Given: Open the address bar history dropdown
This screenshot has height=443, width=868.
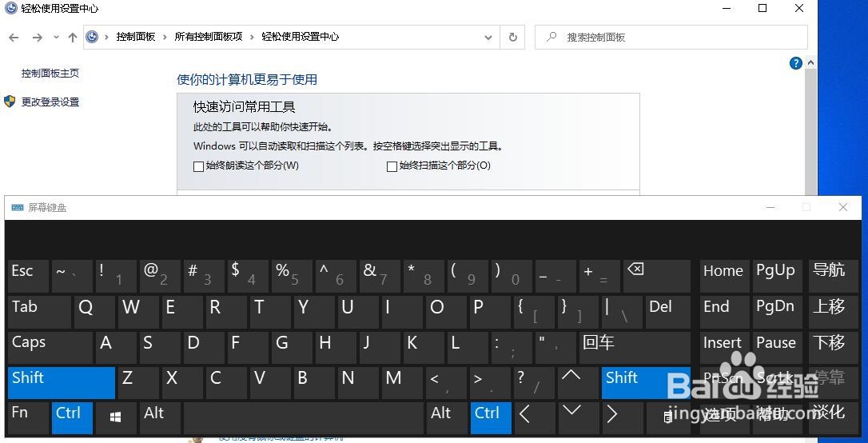Looking at the screenshot, I should tap(488, 37).
